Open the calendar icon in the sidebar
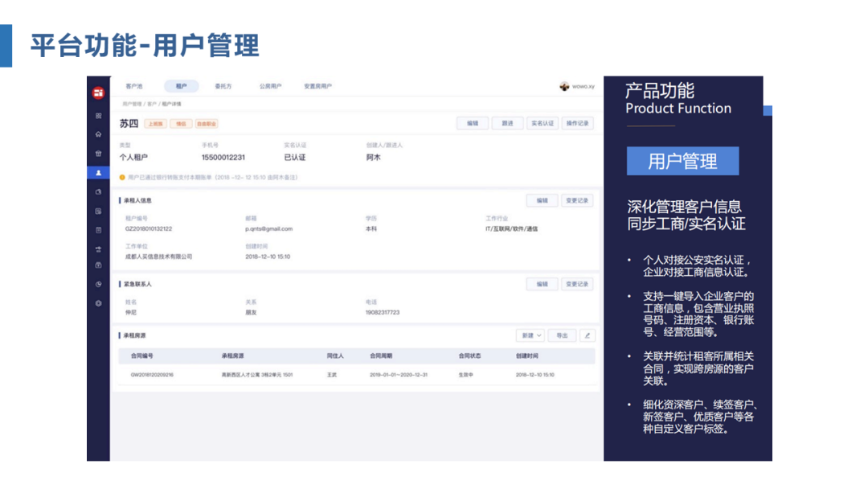Viewport: 868px width, 489px height. 99,230
